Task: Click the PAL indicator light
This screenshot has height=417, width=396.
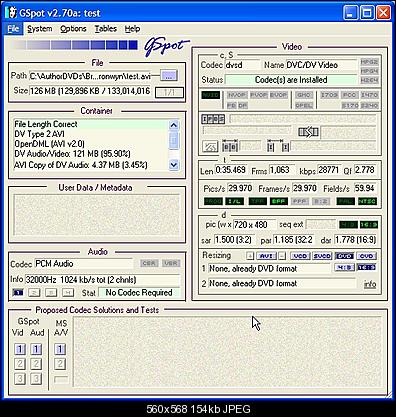Action: tap(345, 201)
